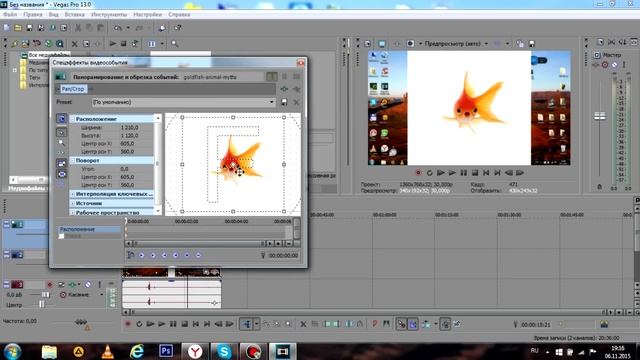Image resolution: width=640 pixels, height=360 pixels.
Task: Save the project with the floppy icon
Action: pyautogui.click(x=29, y=28)
